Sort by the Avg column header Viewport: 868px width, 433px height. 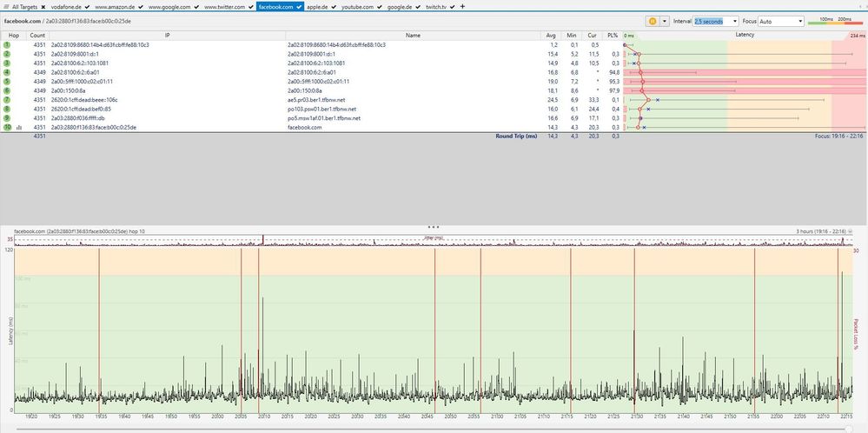(x=551, y=36)
